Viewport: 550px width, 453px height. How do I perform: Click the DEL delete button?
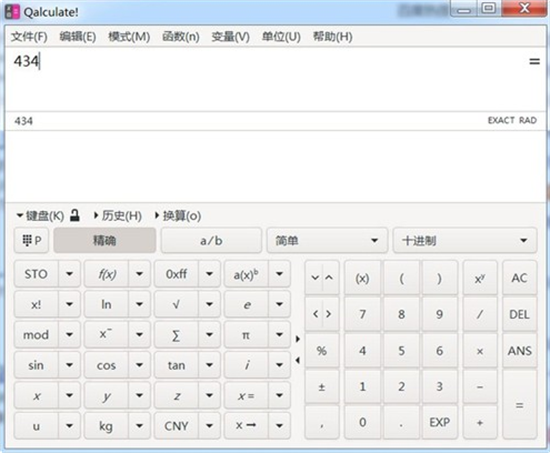click(519, 314)
